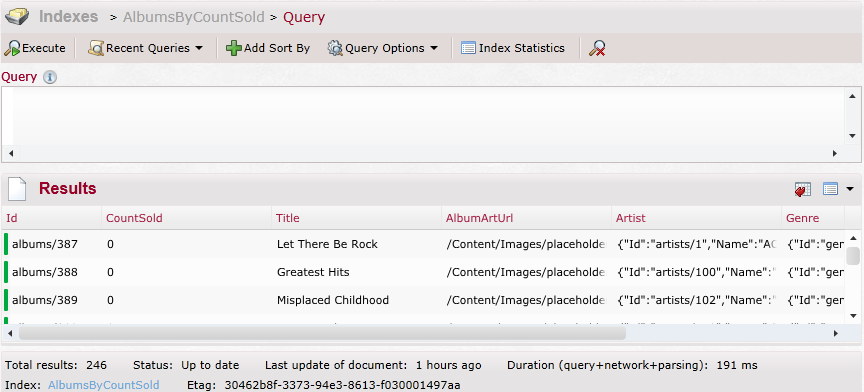The image size is (864, 392).
Task: Open the Recent Queries dropdown
Action: coord(145,48)
